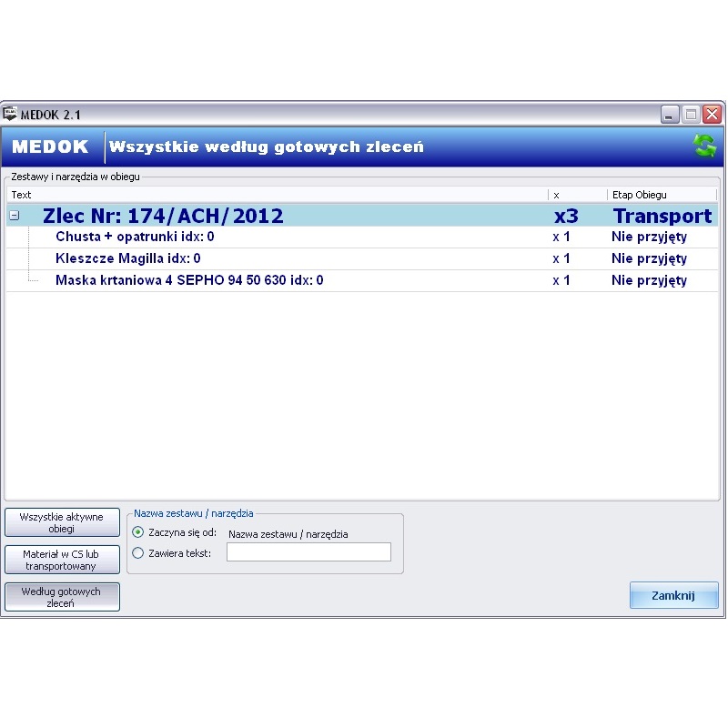The image size is (728, 728).
Task: Select the 'Chusta + opatrunki idx: 0' row
Action: 135,237
